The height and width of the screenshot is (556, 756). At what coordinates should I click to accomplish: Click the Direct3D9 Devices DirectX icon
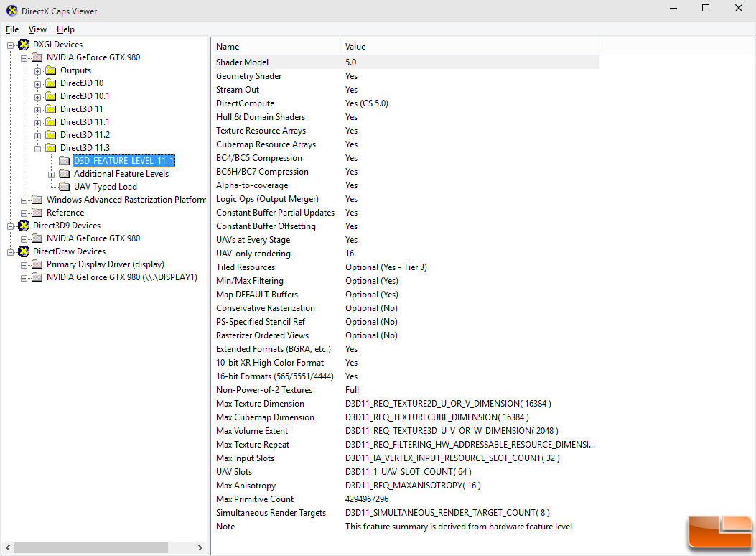pos(24,226)
